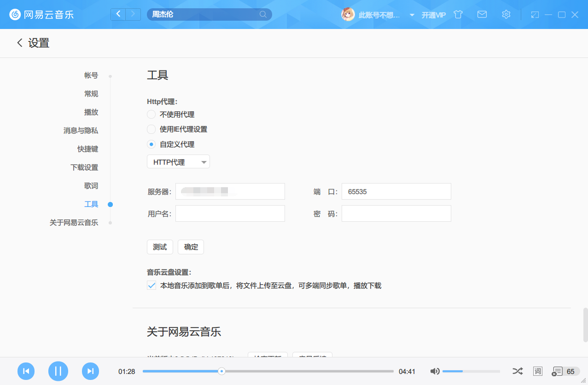Go to 快捷键 settings section

[87, 149]
